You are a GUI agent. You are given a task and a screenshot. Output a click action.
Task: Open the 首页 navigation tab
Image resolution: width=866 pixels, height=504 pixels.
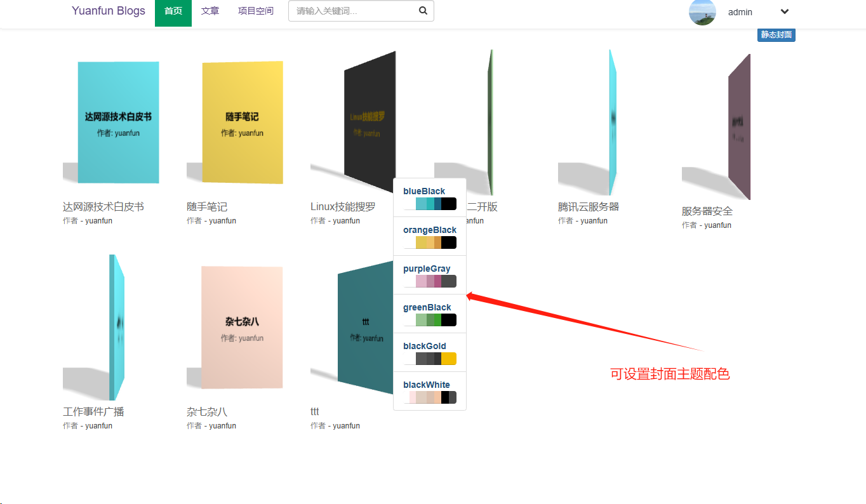coord(173,11)
